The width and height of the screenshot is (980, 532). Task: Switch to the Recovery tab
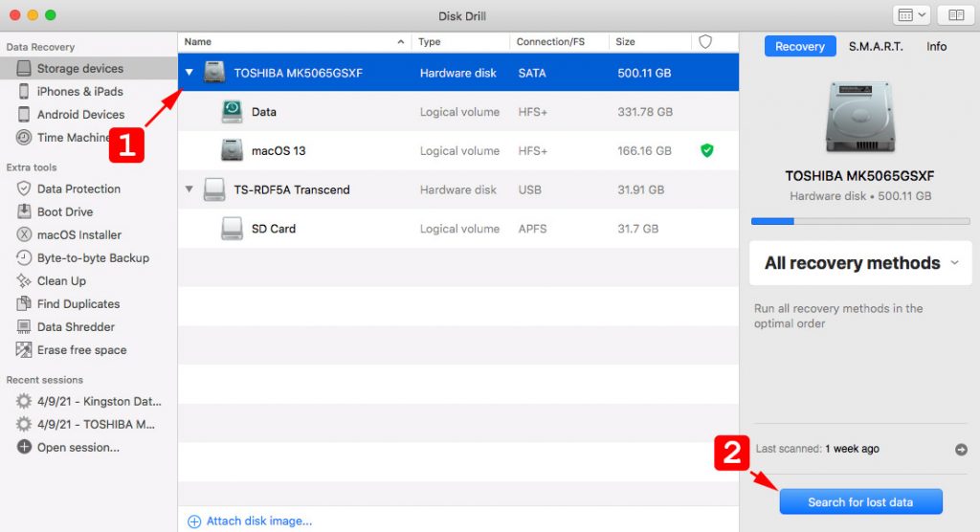800,46
